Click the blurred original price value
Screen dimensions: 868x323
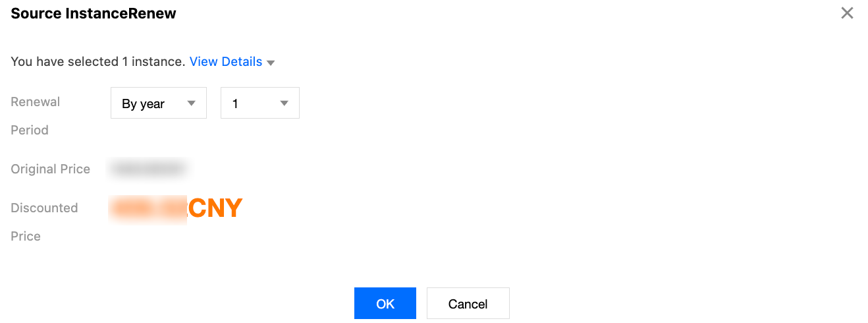(148, 169)
